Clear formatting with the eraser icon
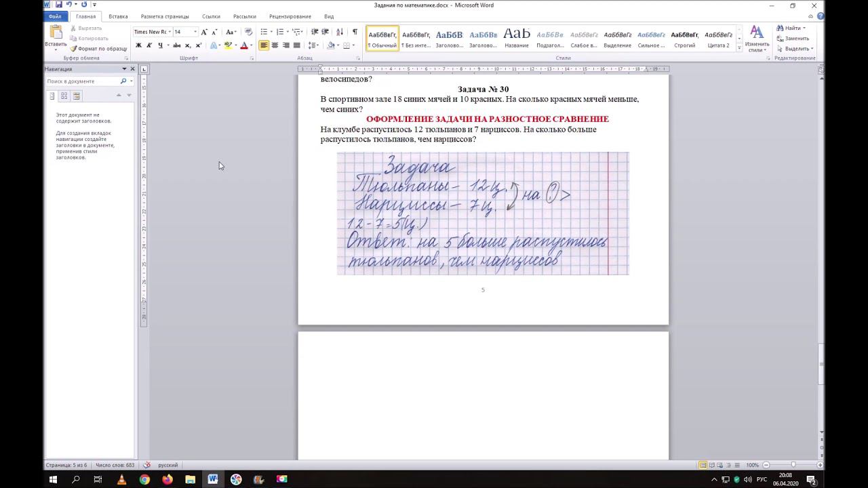Screen dimensions: 868x488 click(x=248, y=32)
